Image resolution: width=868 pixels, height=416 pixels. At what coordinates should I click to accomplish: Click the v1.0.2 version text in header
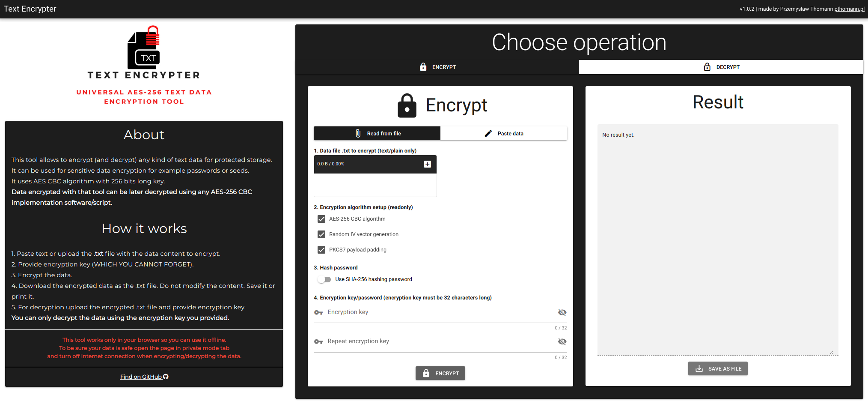pyautogui.click(x=747, y=9)
